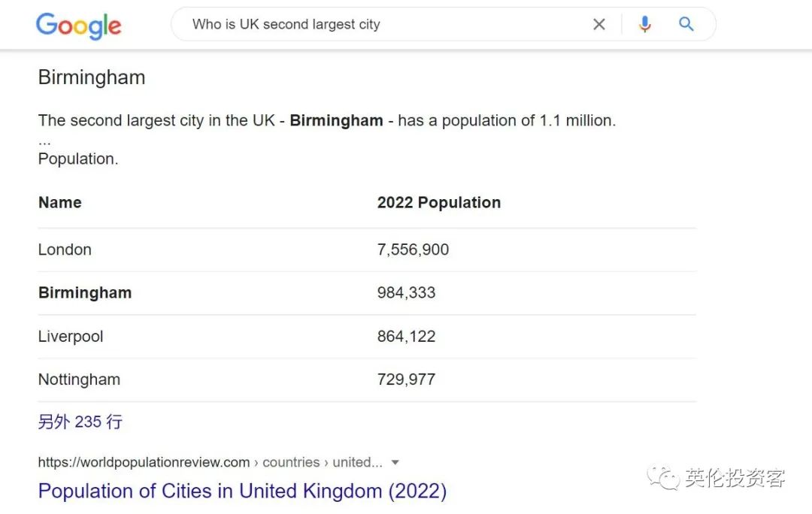Expand table with 另外 235 行 link
This screenshot has height=514, width=812.
pos(80,422)
